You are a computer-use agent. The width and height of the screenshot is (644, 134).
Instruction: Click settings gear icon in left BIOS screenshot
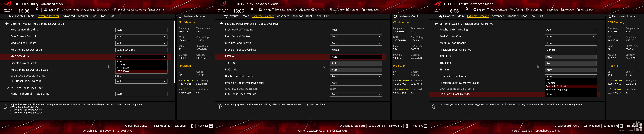[x=37, y=9]
